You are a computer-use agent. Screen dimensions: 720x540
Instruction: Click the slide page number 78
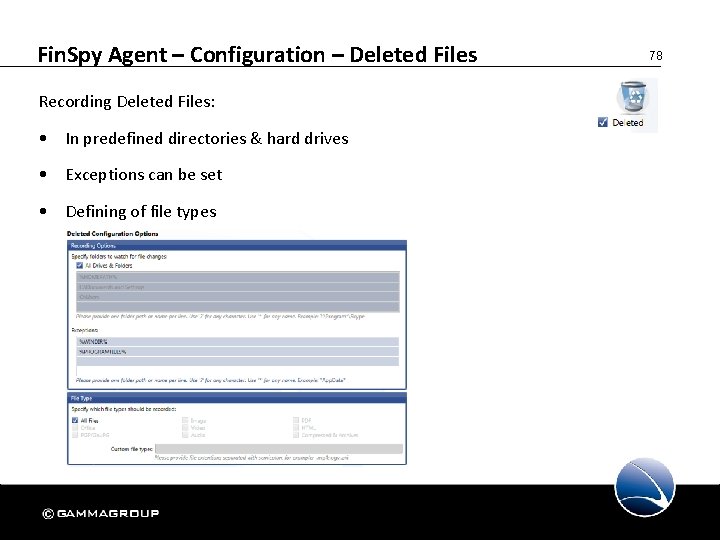(656, 56)
